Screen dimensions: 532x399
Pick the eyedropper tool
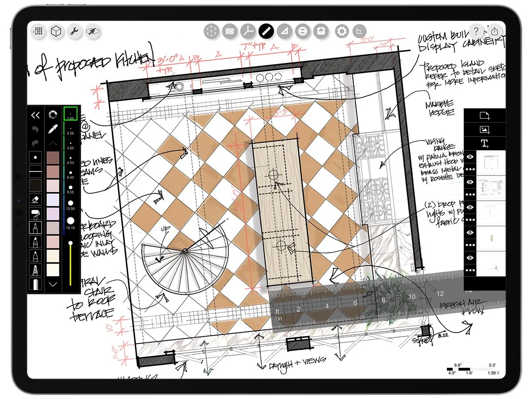pyautogui.click(x=53, y=129)
